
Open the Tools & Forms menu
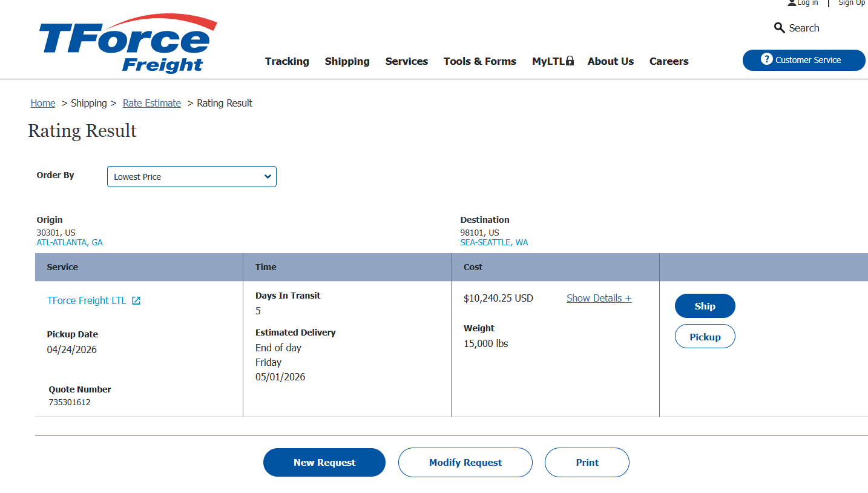[480, 61]
